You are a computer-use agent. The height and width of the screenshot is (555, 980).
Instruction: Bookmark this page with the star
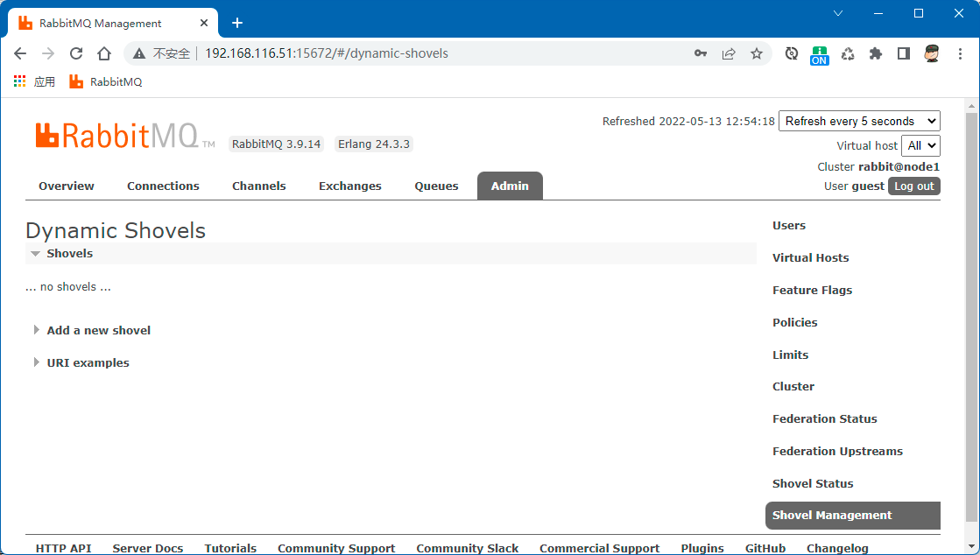tap(757, 53)
